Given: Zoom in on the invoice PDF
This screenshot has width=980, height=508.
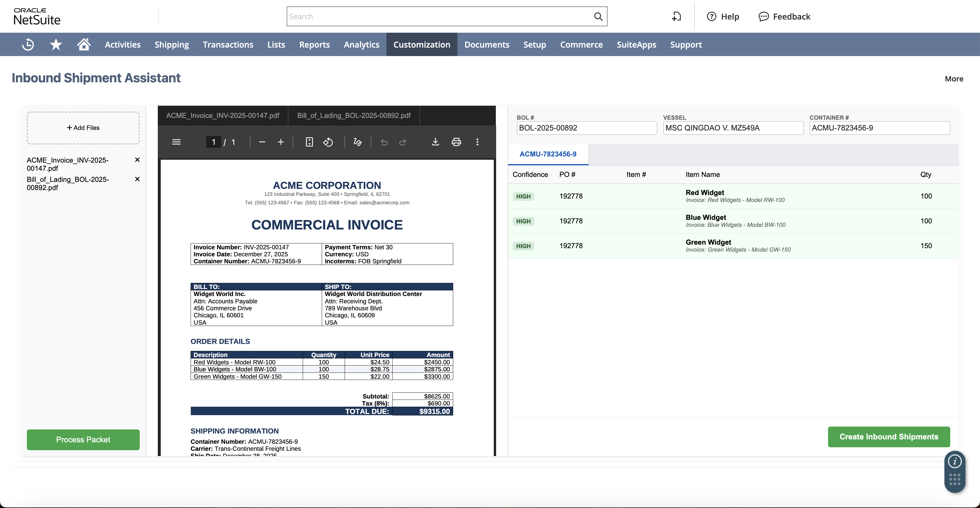Looking at the screenshot, I should (281, 142).
